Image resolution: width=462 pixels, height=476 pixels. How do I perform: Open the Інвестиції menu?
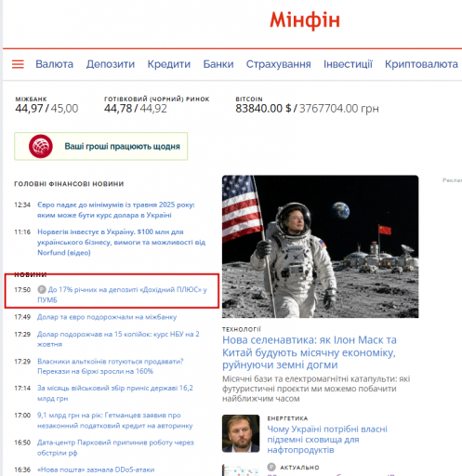348,64
